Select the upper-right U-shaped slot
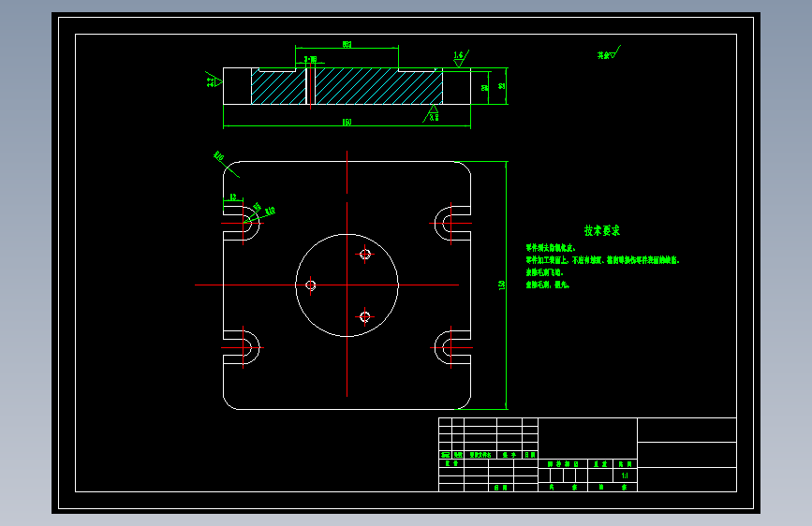 452,224
